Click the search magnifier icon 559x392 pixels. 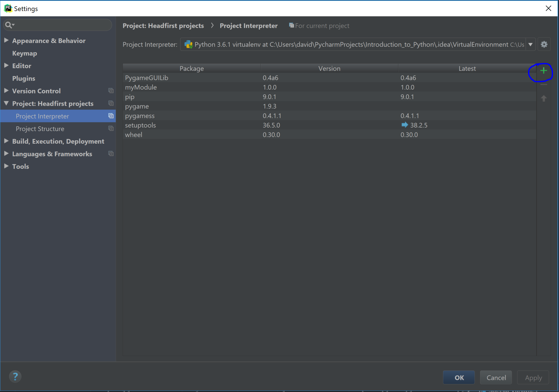pos(9,25)
